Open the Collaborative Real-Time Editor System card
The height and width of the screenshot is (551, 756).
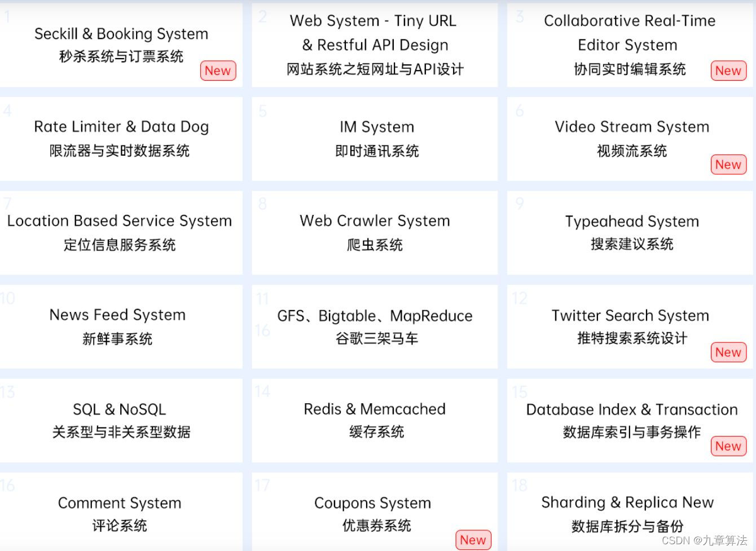(x=630, y=45)
